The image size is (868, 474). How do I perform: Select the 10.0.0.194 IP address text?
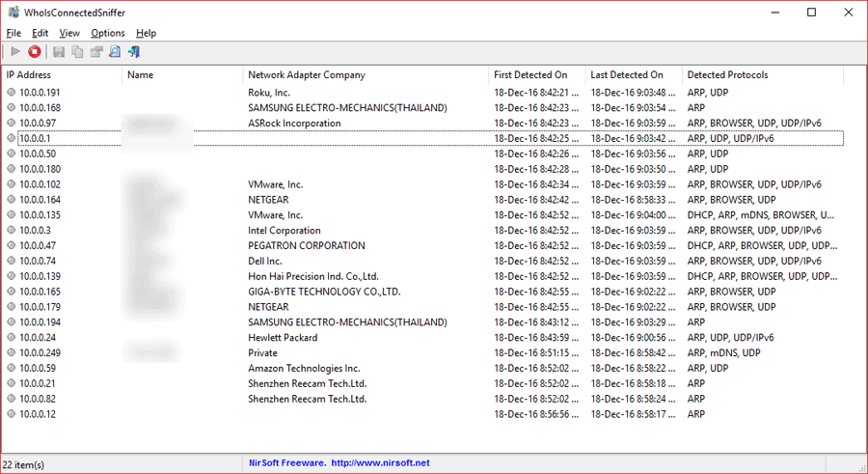pyautogui.click(x=40, y=322)
